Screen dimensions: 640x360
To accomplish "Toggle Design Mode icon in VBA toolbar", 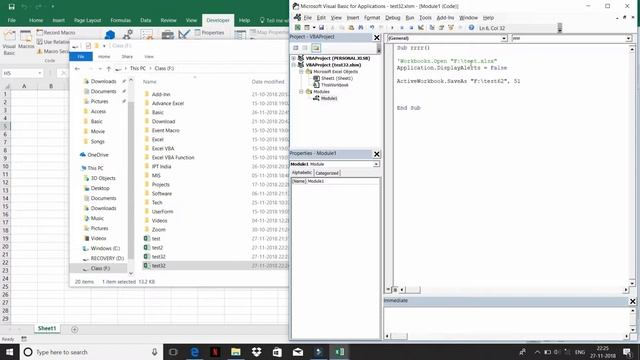I will [x=421, y=28].
